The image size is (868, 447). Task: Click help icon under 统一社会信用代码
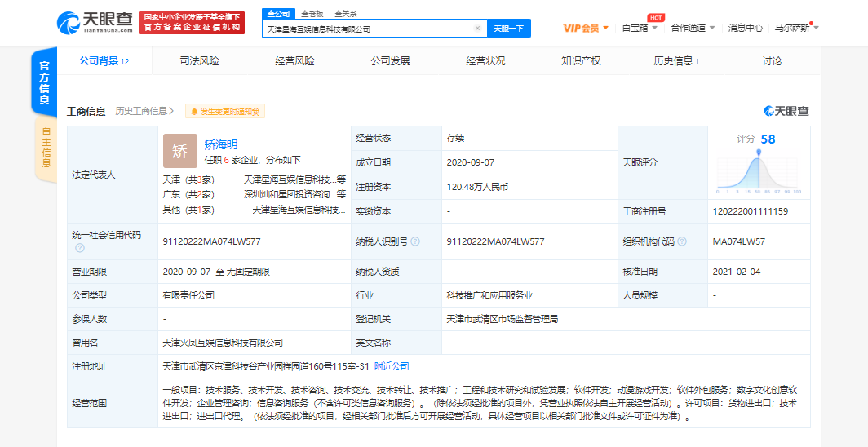tap(80, 248)
